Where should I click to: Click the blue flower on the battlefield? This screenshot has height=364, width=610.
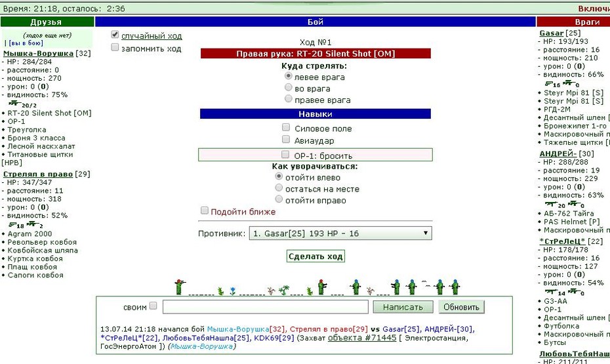click(x=233, y=291)
